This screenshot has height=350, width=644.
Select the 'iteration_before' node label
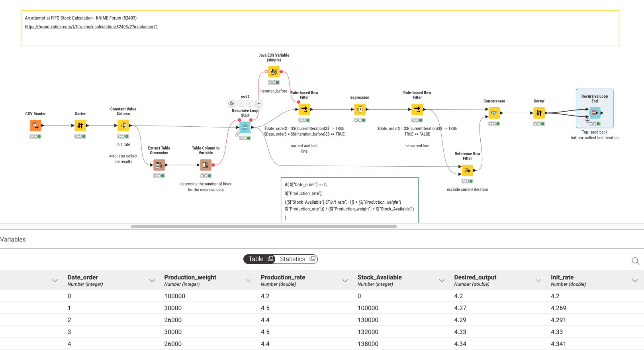click(274, 91)
